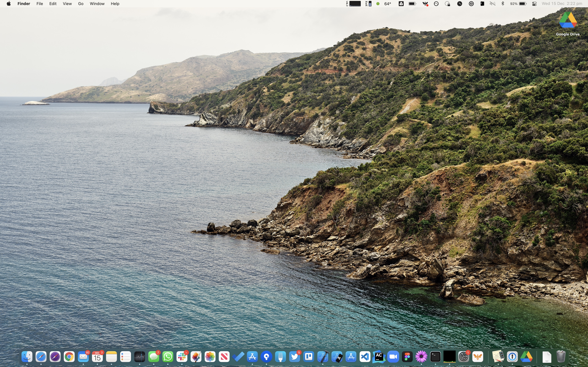Screen dimensions: 588x367
Task: Expand the CPU usage monitor menu
Action: point(354,4)
